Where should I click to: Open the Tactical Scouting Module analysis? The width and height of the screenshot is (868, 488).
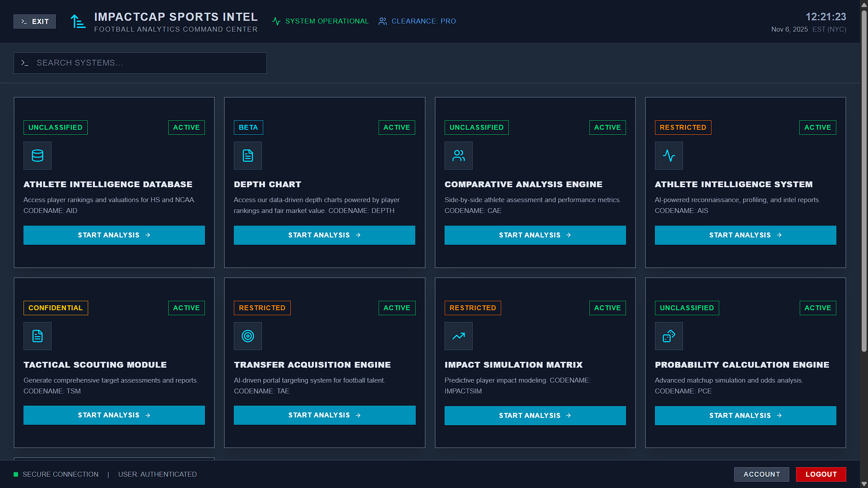(114, 415)
